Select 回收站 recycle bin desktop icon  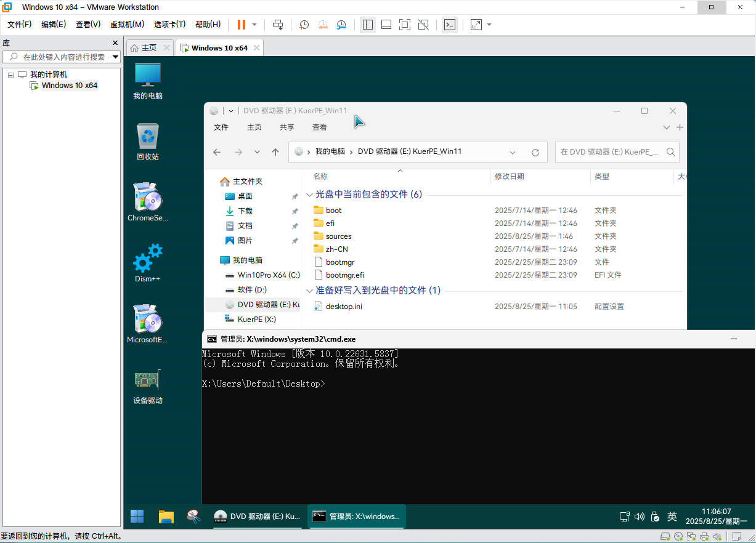(x=148, y=142)
